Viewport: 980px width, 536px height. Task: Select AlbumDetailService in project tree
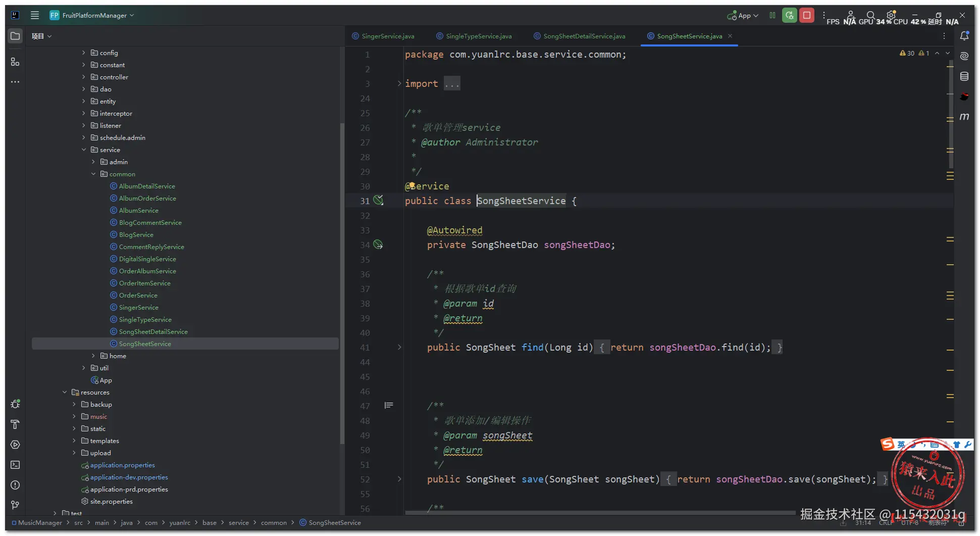147,186
